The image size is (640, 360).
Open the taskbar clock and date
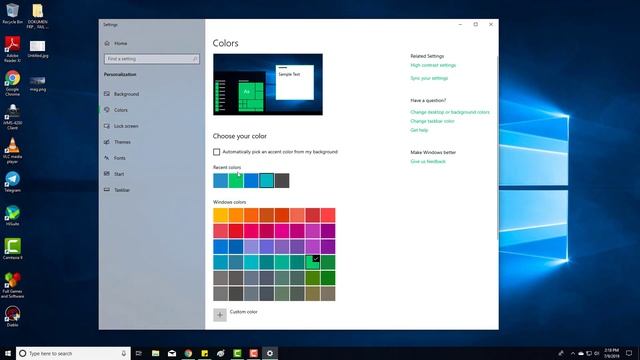click(611, 353)
